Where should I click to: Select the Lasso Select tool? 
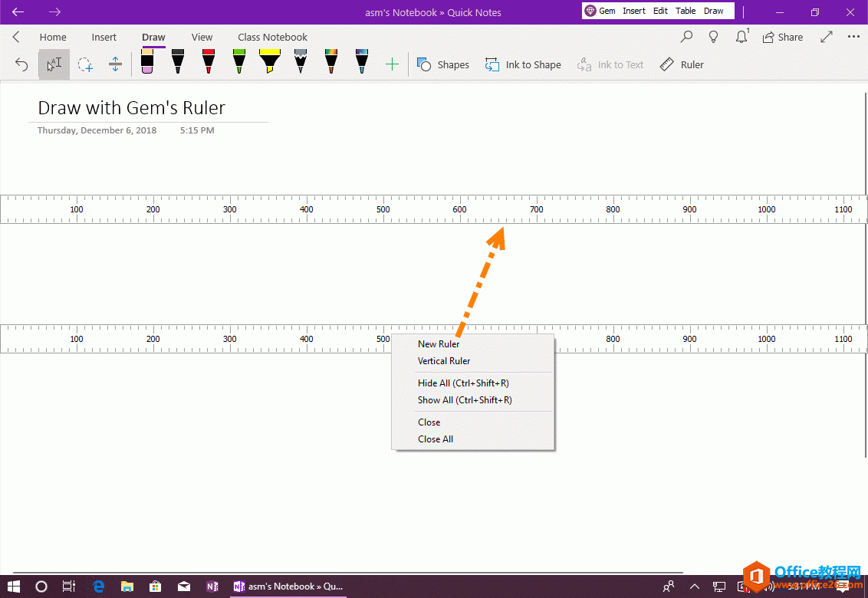pos(84,64)
